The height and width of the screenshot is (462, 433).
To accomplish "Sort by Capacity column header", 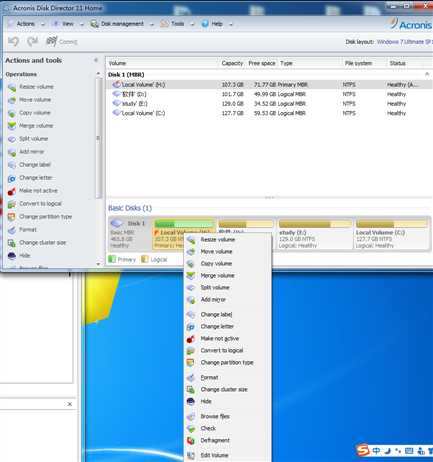I will click(232, 63).
